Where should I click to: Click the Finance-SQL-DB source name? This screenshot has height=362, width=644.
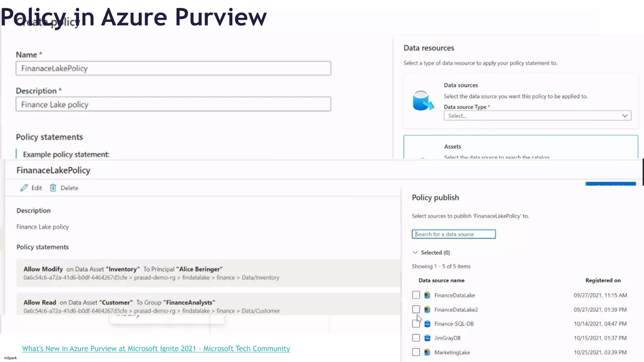454,324
